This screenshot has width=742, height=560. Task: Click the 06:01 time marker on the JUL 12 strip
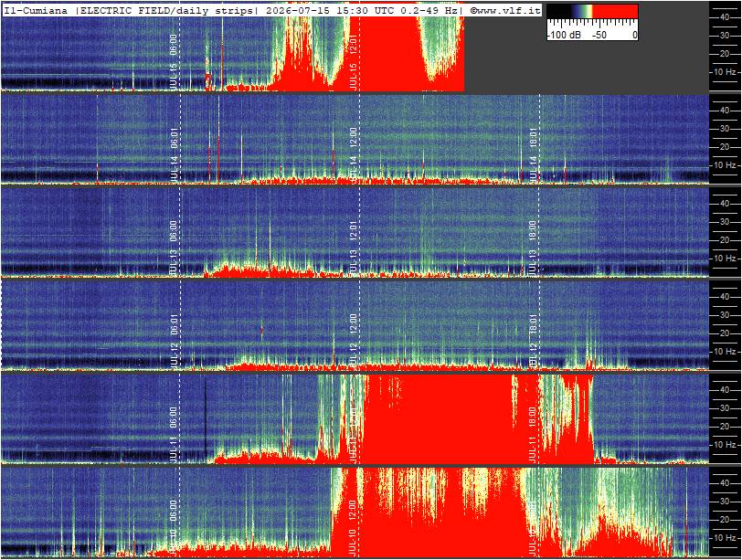coord(174,323)
